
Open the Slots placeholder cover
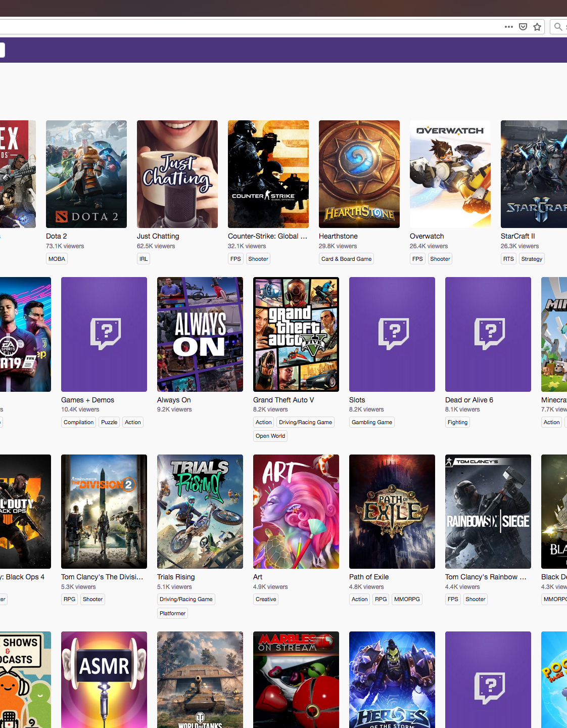[392, 334]
